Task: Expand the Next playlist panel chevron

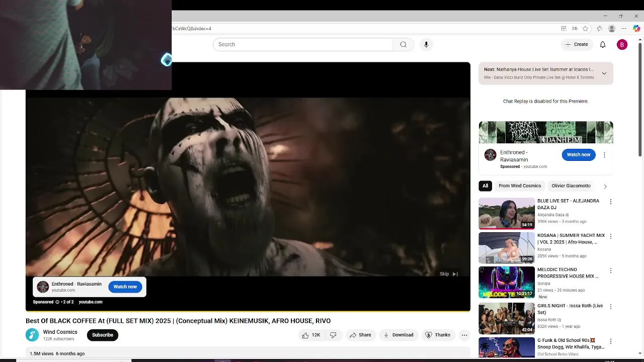Action: point(604,73)
